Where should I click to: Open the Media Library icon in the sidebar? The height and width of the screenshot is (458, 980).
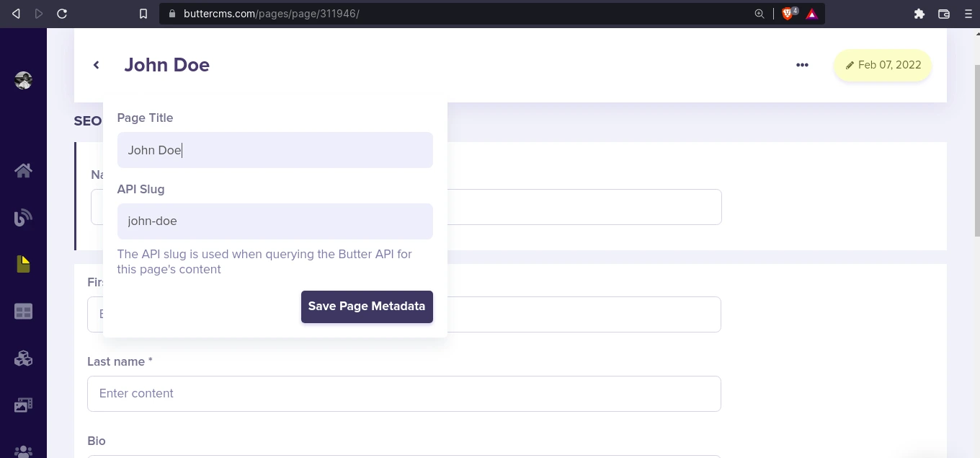click(23, 405)
